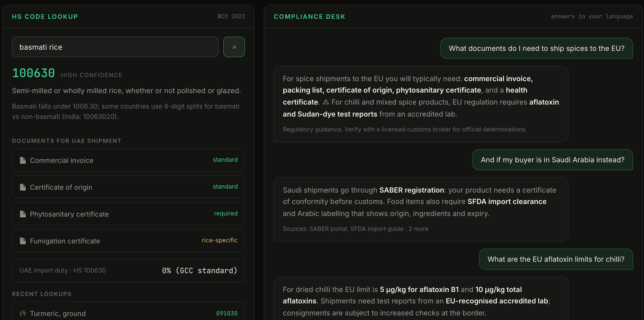The width and height of the screenshot is (644, 320).
Task: Click the 'EU-recognised accredited lab' bold text
Action: (x=497, y=301)
